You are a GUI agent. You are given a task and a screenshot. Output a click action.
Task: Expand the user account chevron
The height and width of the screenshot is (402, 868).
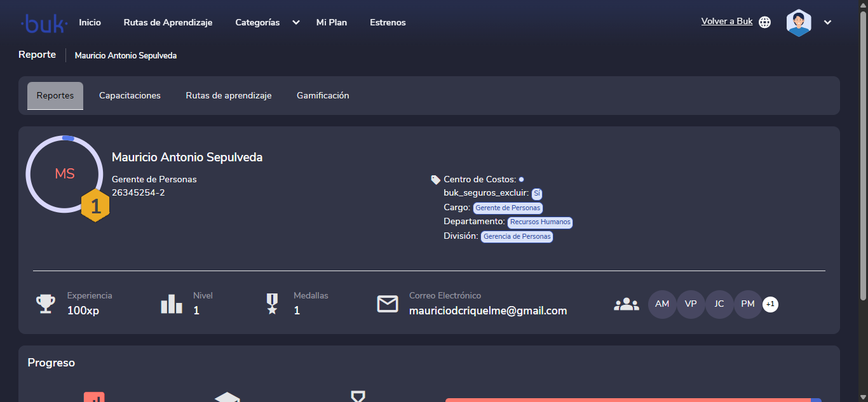pyautogui.click(x=827, y=22)
